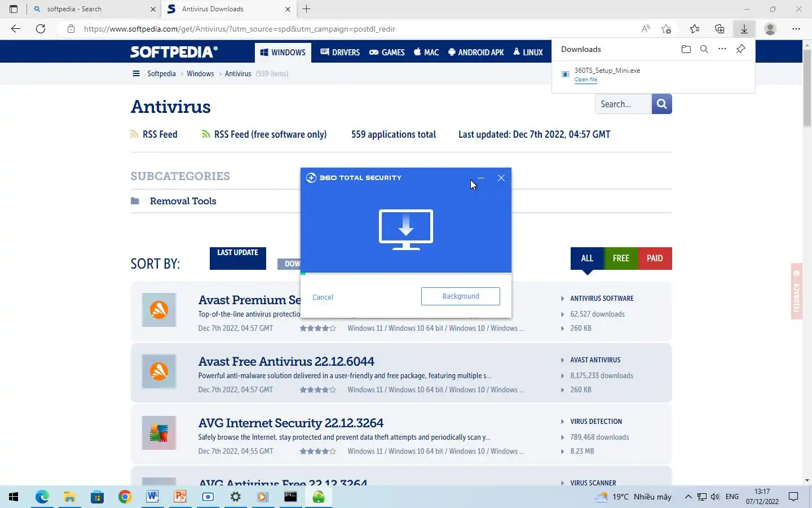The image size is (812, 508).
Task: Click the browser address bar URL
Action: 240,29
